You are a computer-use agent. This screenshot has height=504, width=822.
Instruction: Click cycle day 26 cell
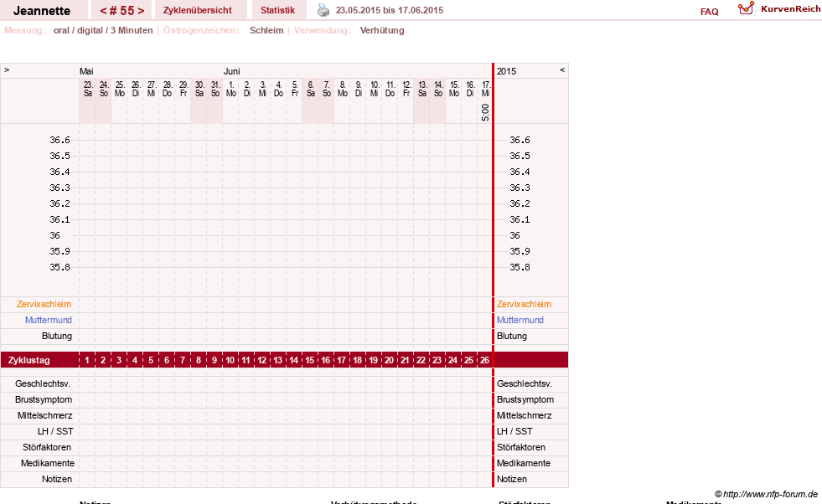484,361
